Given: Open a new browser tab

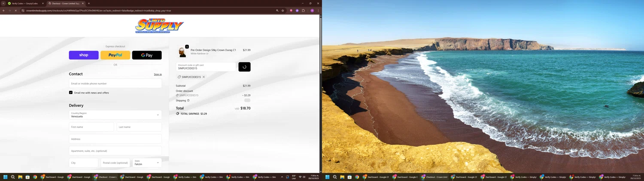Looking at the screenshot, I should point(89,3).
